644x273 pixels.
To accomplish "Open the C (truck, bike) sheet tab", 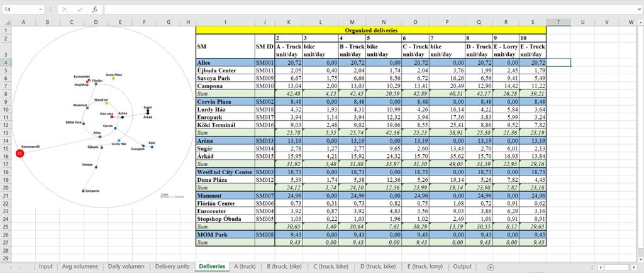I will [x=331, y=267].
